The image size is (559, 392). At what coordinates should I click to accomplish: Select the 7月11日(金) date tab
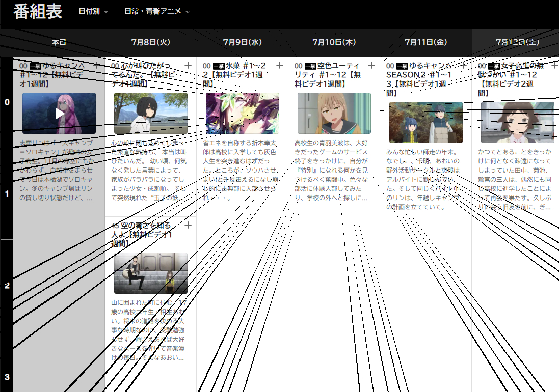click(425, 42)
